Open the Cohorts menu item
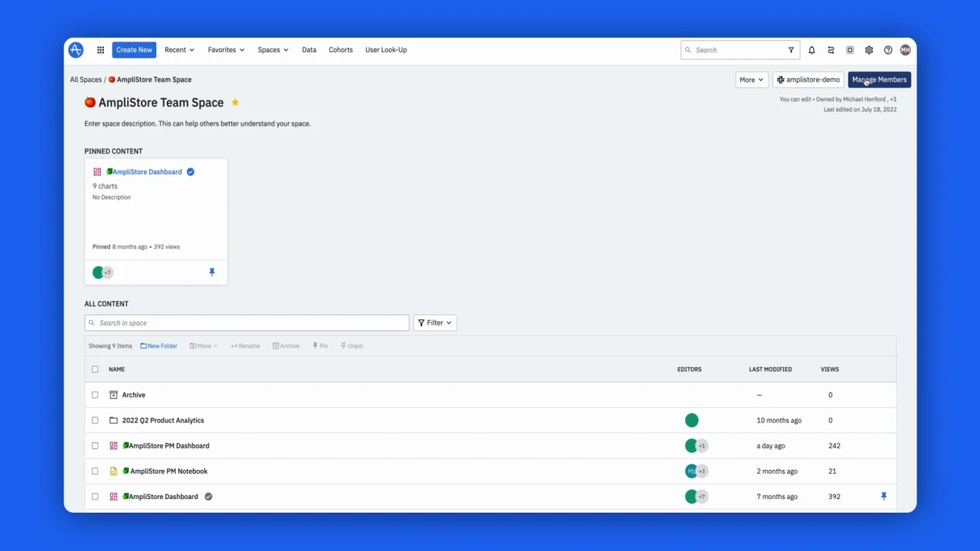Viewport: 980px width, 551px height. click(341, 50)
